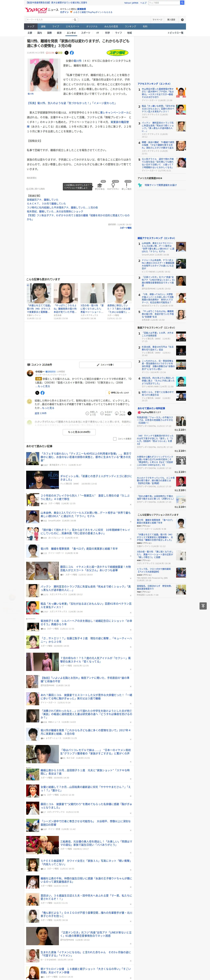The height and width of the screenshot is (980, 210).
Task: Click ログイン link in header
Action: pos(64,12)
